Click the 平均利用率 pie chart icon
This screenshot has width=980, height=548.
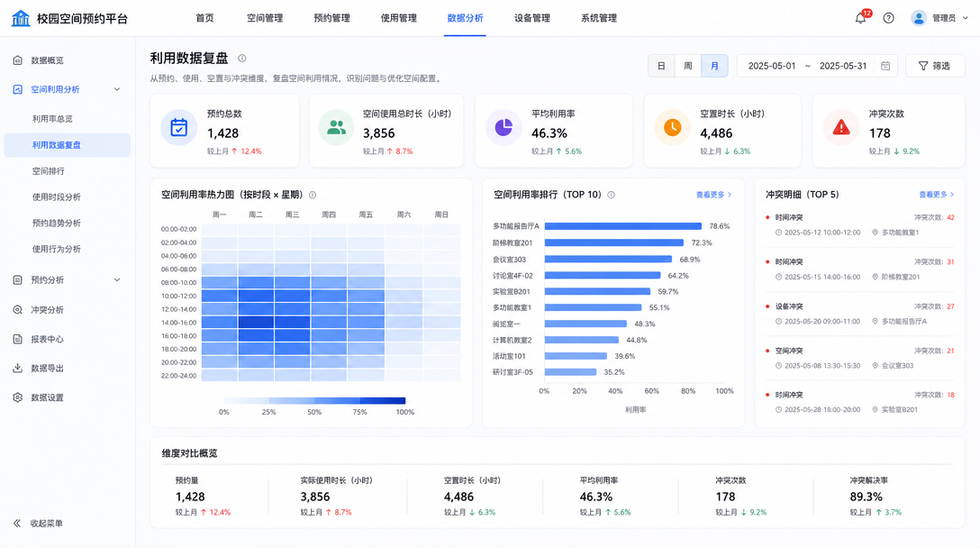pos(504,128)
